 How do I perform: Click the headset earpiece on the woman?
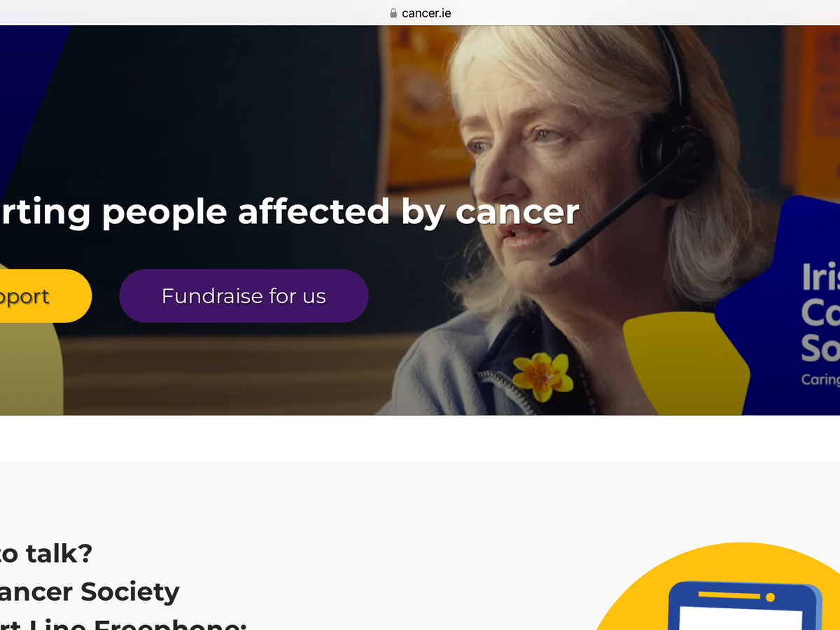coord(673,157)
